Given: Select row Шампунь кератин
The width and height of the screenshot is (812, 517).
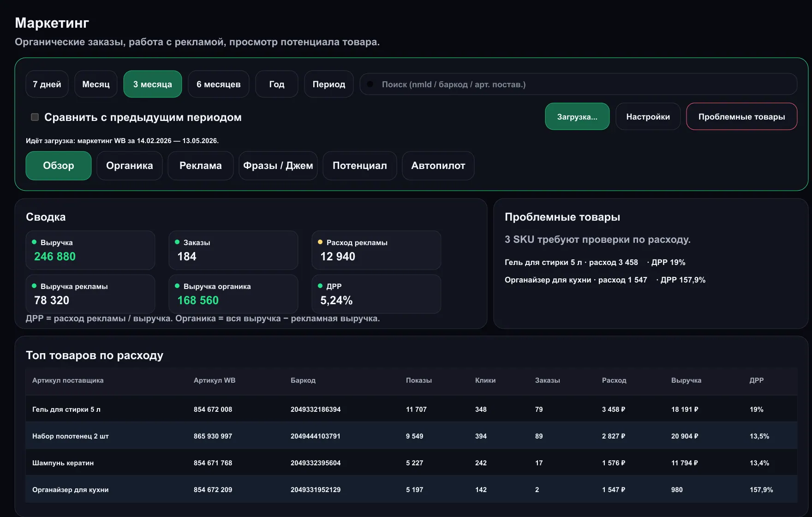Looking at the screenshot, I should pos(412,463).
